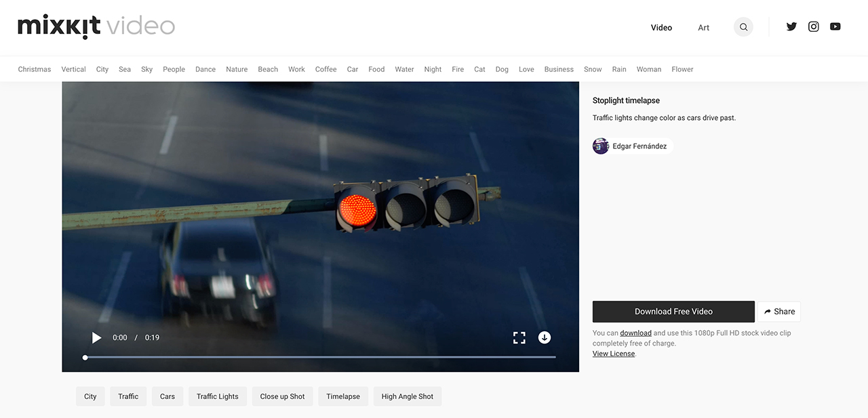The height and width of the screenshot is (418, 868).
Task: Browse the Christmas category
Action: [x=35, y=69]
